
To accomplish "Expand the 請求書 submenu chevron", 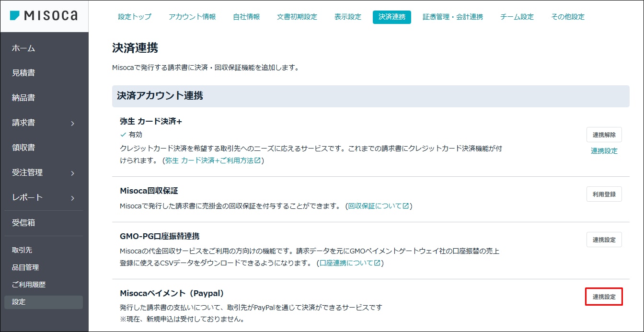I will click(x=73, y=123).
